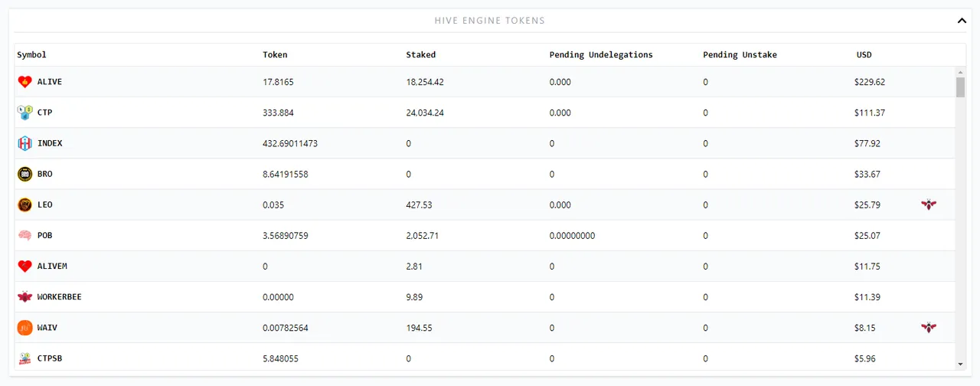Image resolution: width=980 pixels, height=386 pixels.
Task: Select the BRO symbol label
Action: [45, 174]
